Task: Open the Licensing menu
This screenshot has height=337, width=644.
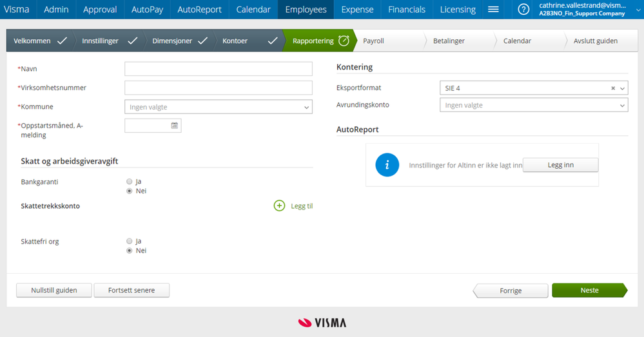Action: pyautogui.click(x=458, y=9)
